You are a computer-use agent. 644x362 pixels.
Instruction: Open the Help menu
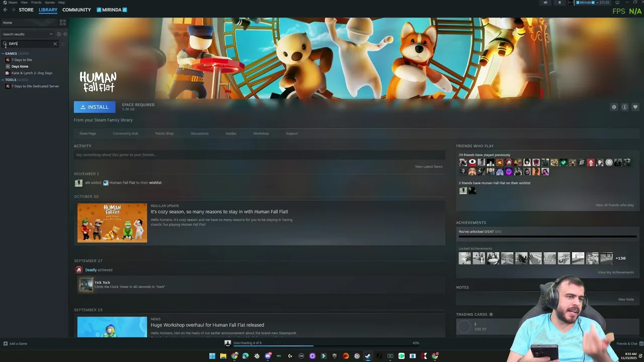61,3
